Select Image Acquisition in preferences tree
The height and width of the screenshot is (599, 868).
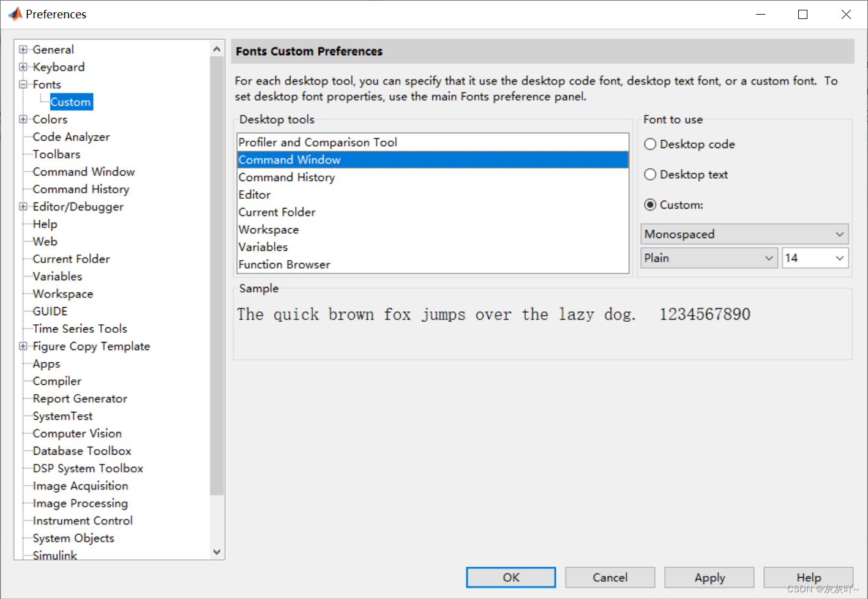(80, 486)
